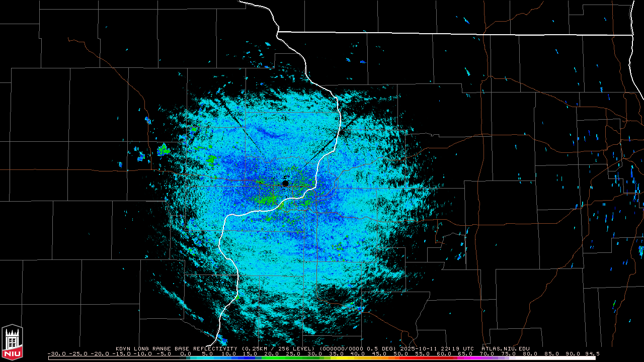The height and width of the screenshot is (362, 644).
Task: Click the 2025-10-11 22:19 UTC timestamp
Action: pos(436,348)
